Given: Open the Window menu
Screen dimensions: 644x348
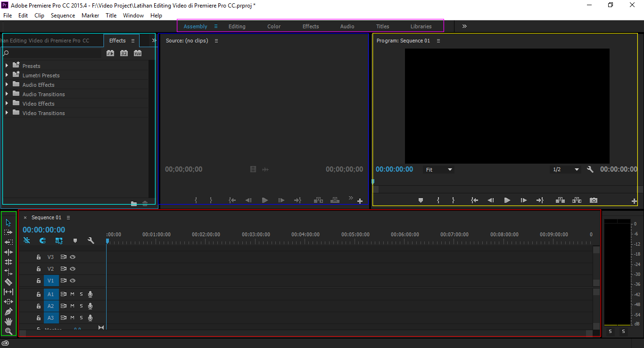Looking at the screenshot, I should (133, 16).
